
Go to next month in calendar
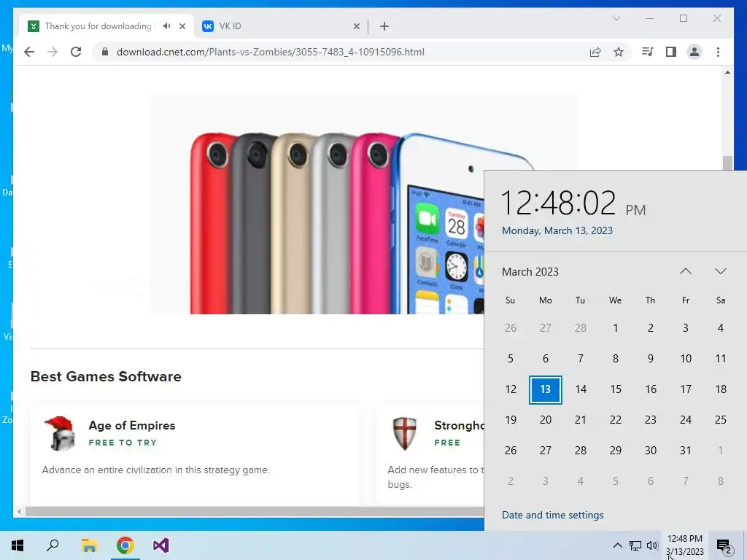point(720,271)
